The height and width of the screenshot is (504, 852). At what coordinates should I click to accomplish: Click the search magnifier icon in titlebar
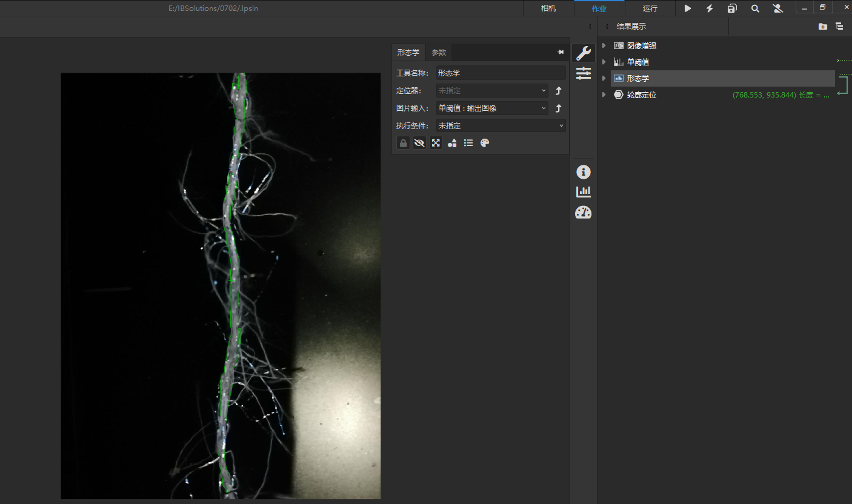[754, 8]
